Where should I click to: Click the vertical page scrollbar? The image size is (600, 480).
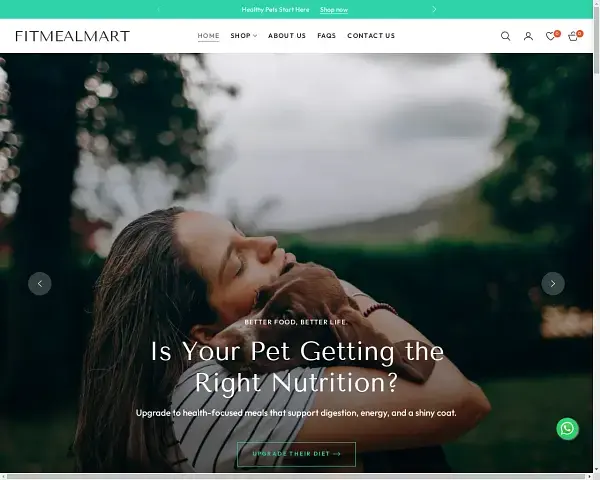click(x=596, y=237)
